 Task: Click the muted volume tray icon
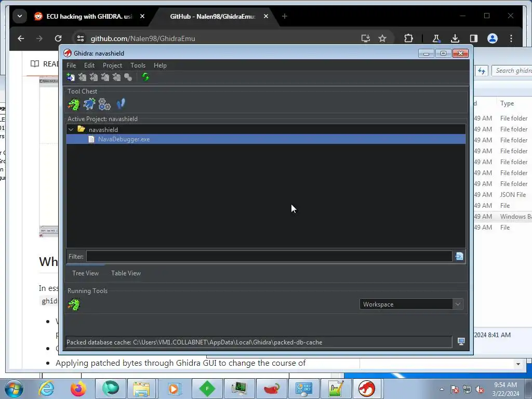tap(480, 390)
